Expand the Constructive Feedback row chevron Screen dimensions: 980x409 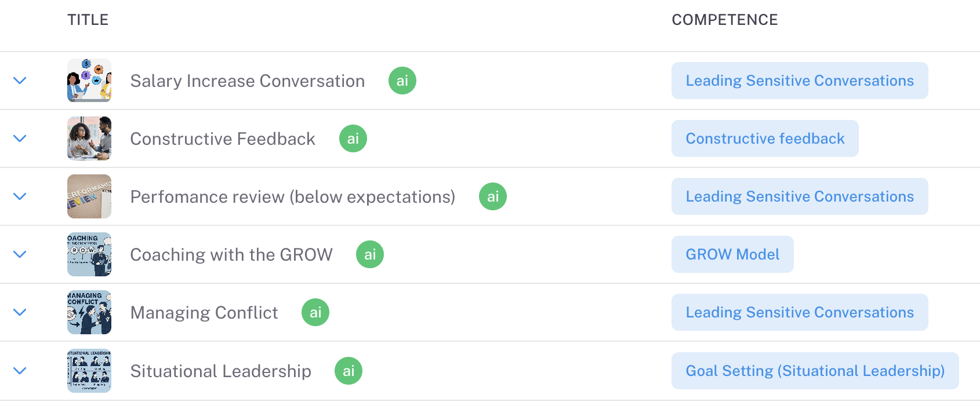pyautogui.click(x=20, y=138)
